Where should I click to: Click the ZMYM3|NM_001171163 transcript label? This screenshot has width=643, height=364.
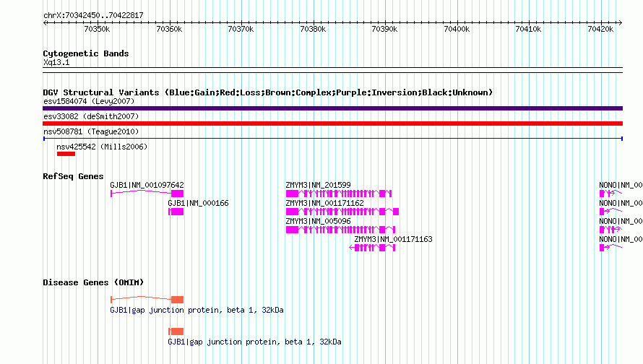393,239
